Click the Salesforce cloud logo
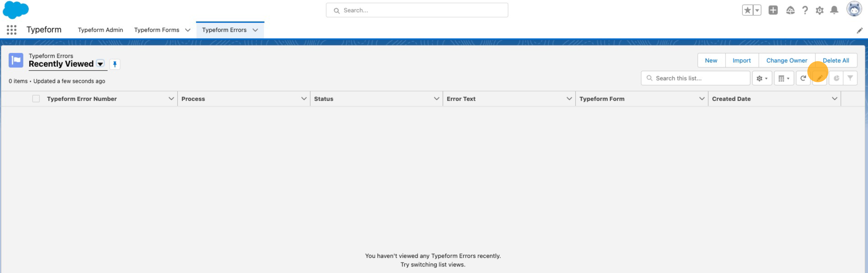Viewport: 868px width, 273px height. pyautogui.click(x=15, y=10)
